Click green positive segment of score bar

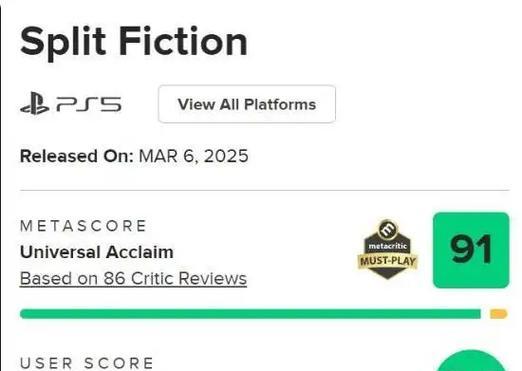[250, 314]
